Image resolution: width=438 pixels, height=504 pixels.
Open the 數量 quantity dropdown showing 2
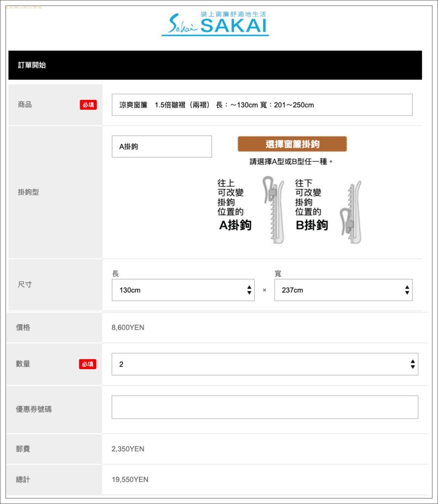coord(265,364)
